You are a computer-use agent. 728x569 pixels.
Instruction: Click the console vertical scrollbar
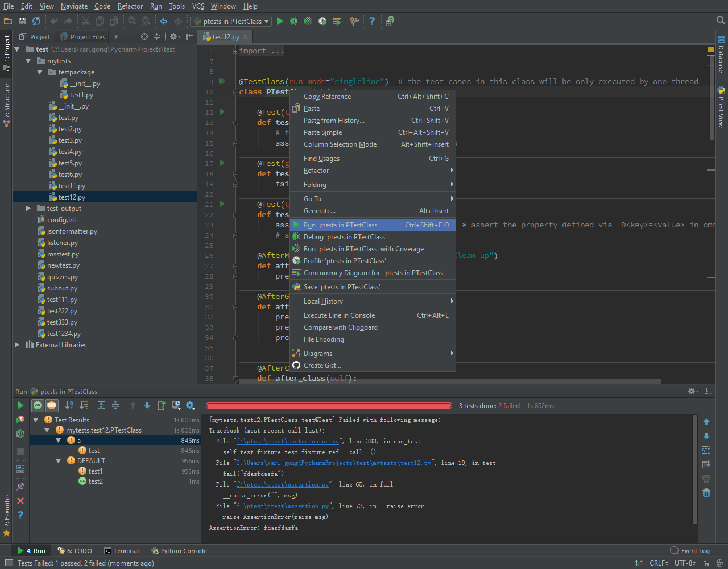pyautogui.click(x=695, y=469)
